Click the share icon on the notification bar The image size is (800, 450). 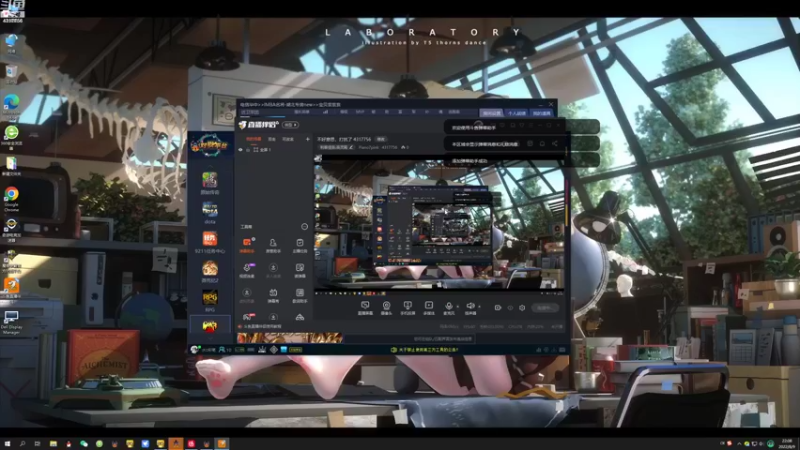pyautogui.click(x=555, y=144)
